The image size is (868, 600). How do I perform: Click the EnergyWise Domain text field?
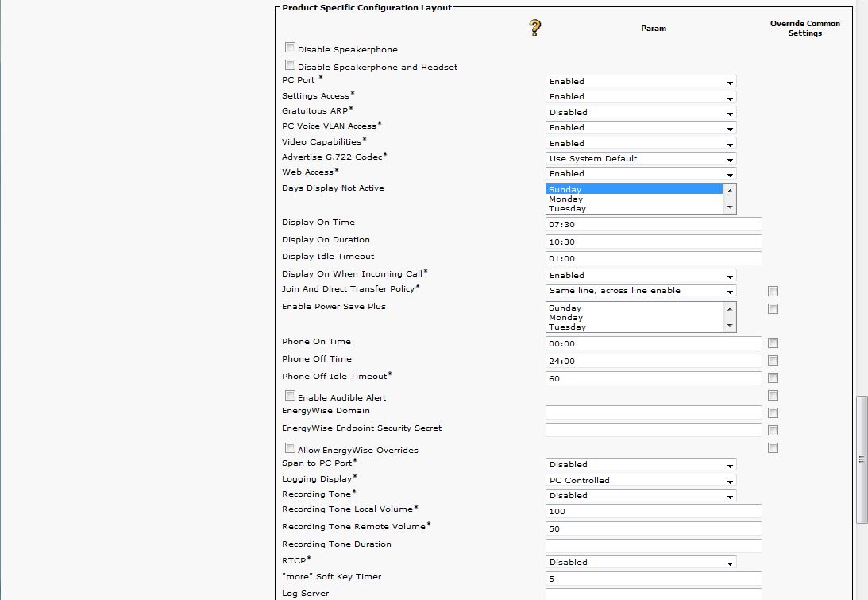[x=654, y=412]
